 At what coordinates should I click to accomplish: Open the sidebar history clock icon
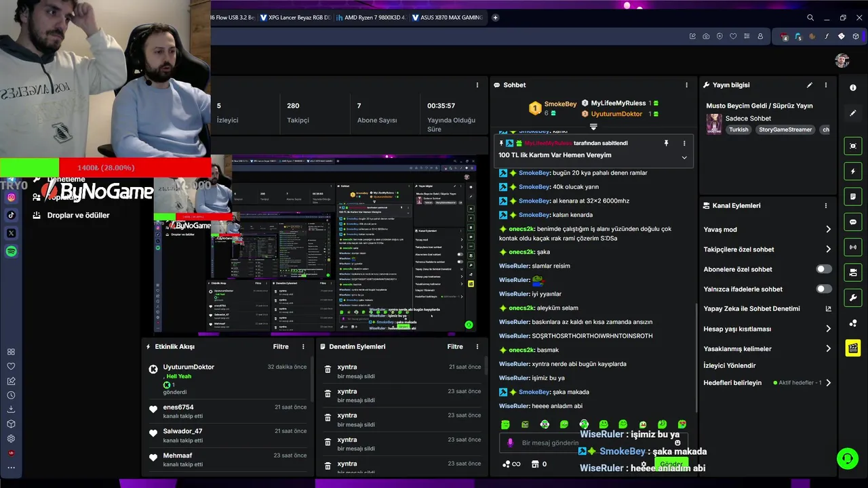[x=11, y=395]
